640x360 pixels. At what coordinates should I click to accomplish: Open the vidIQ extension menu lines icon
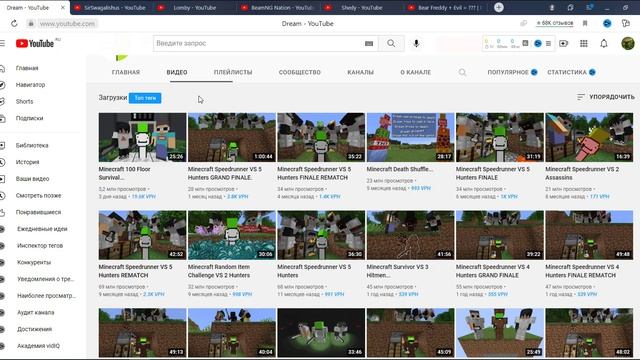point(548,43)
